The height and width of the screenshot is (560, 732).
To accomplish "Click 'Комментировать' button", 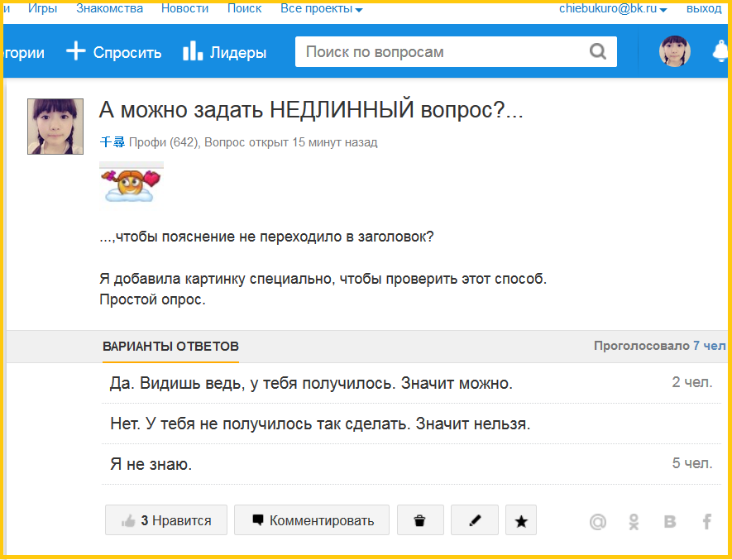I will [312, 519].
